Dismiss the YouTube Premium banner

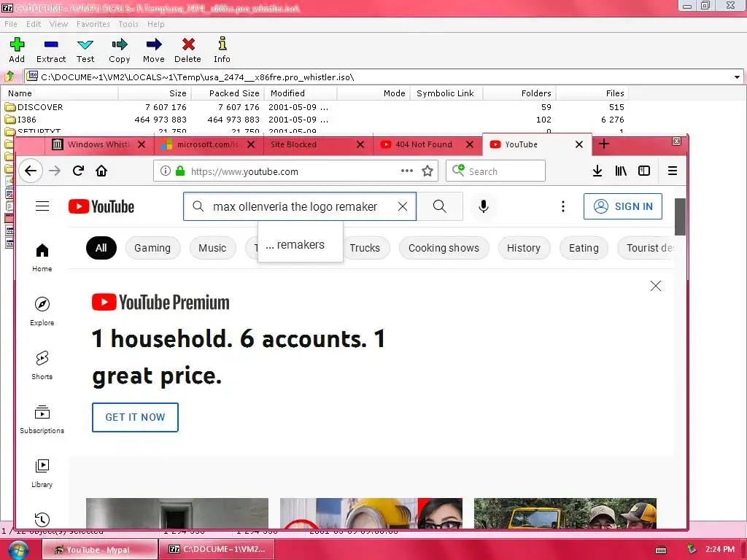656,286
